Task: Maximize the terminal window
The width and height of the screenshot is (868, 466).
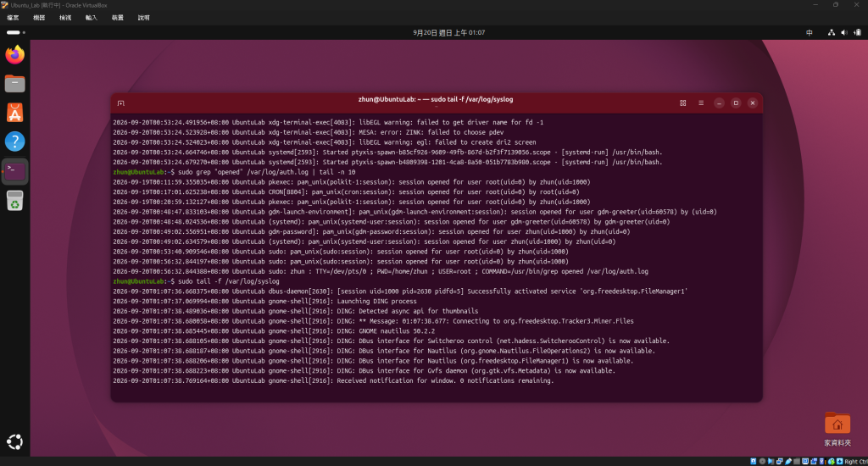Action: pyautogui.click(x=736, y=103)
